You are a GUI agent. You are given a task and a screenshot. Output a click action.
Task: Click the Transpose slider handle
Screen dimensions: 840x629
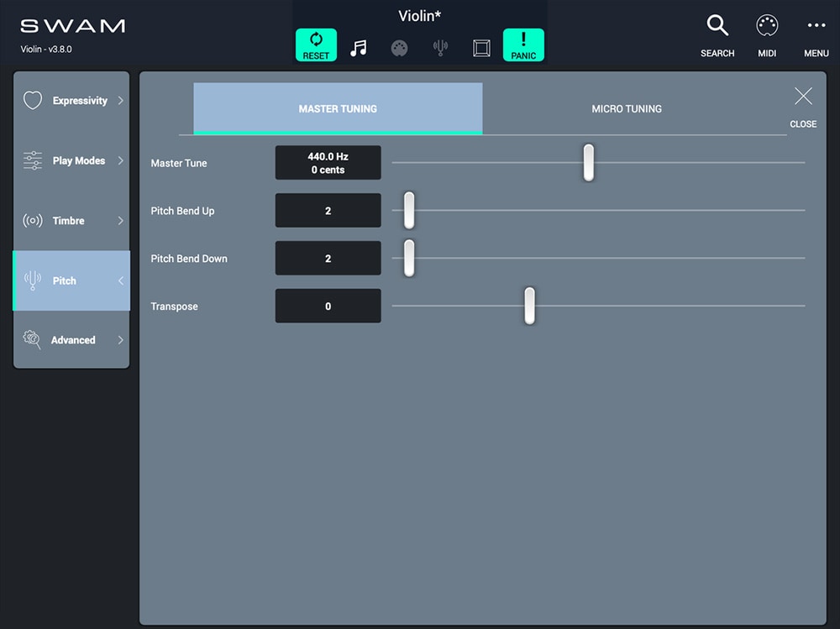point(529,306)
